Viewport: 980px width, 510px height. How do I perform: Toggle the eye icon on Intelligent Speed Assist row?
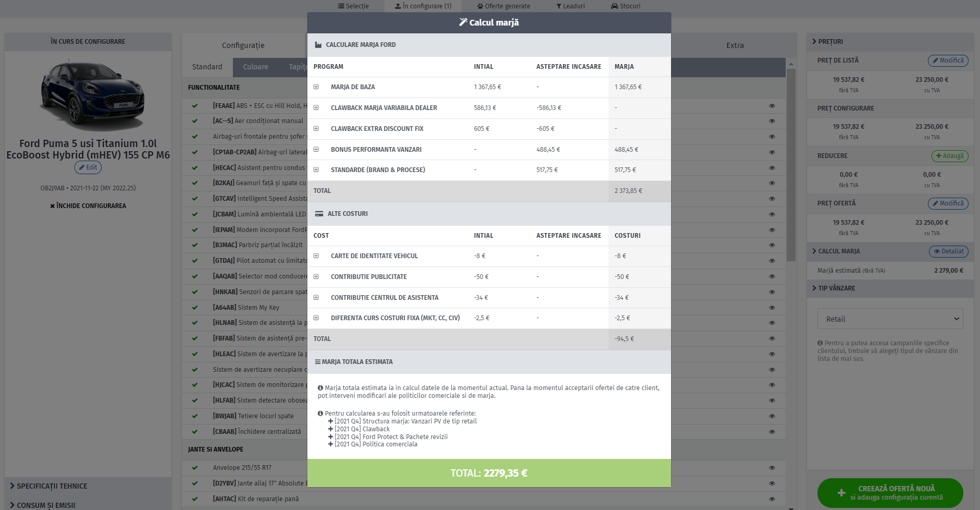tap(772, 199)
